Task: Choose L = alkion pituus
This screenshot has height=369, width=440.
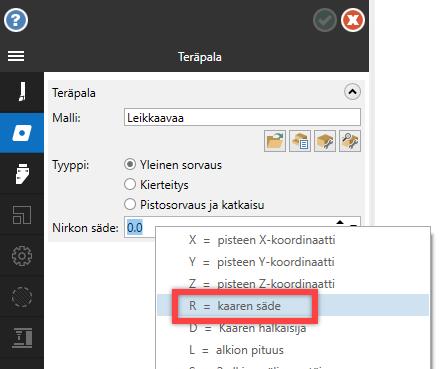Action: click(293, 350)
